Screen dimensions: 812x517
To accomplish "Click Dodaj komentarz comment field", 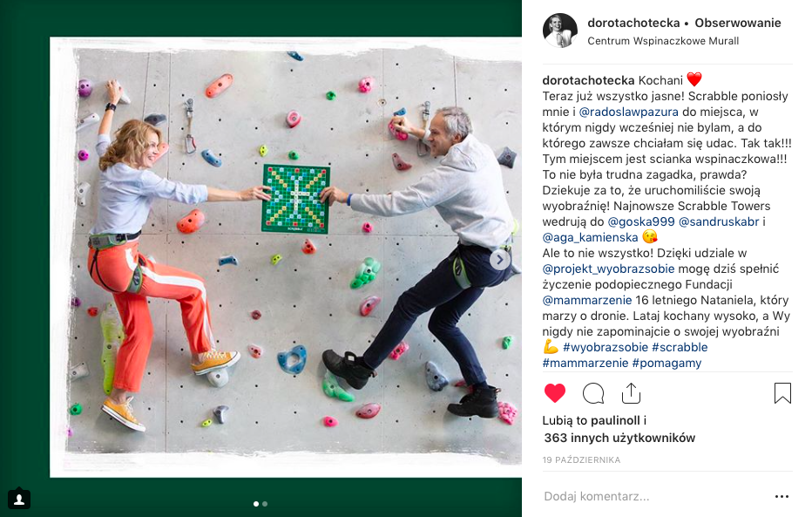I will 653,496.
